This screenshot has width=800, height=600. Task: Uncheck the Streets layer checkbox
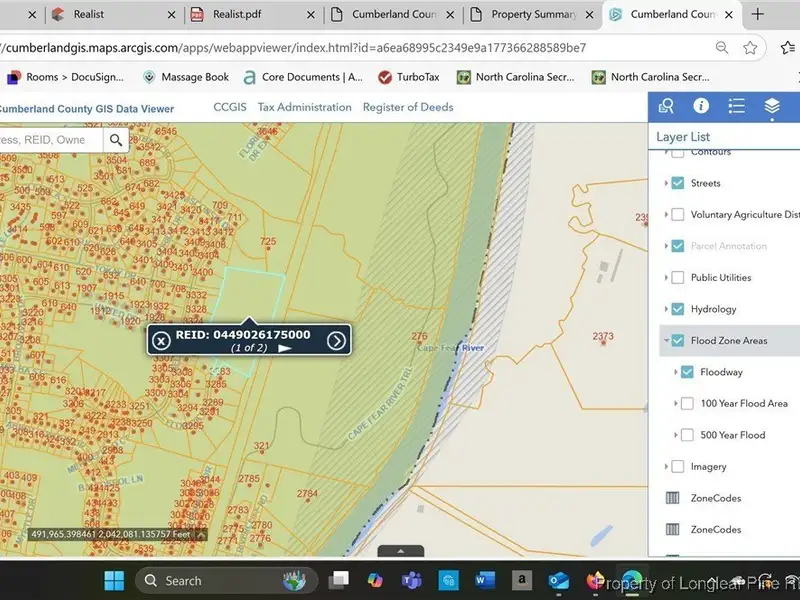click(677, 183)
